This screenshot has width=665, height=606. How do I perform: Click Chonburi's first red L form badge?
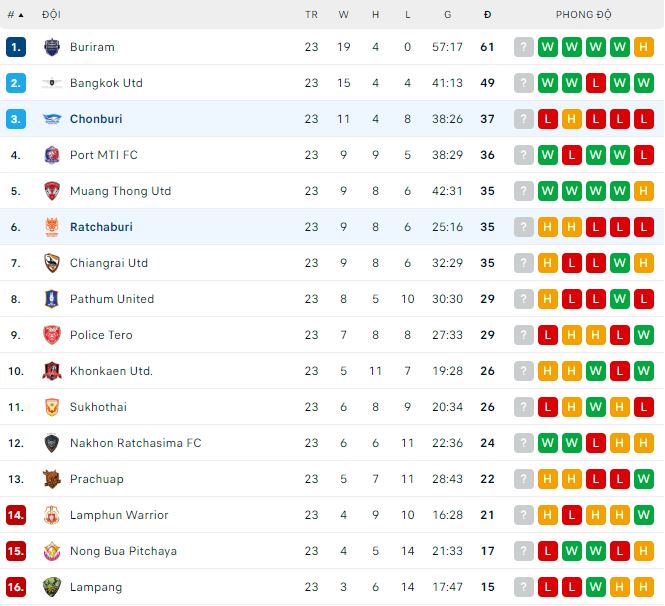[x=547, y=119]
